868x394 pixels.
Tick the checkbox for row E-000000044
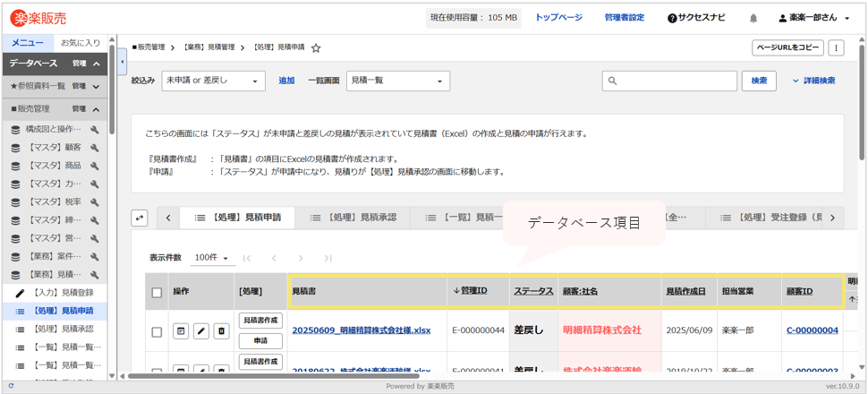(157, 332)
